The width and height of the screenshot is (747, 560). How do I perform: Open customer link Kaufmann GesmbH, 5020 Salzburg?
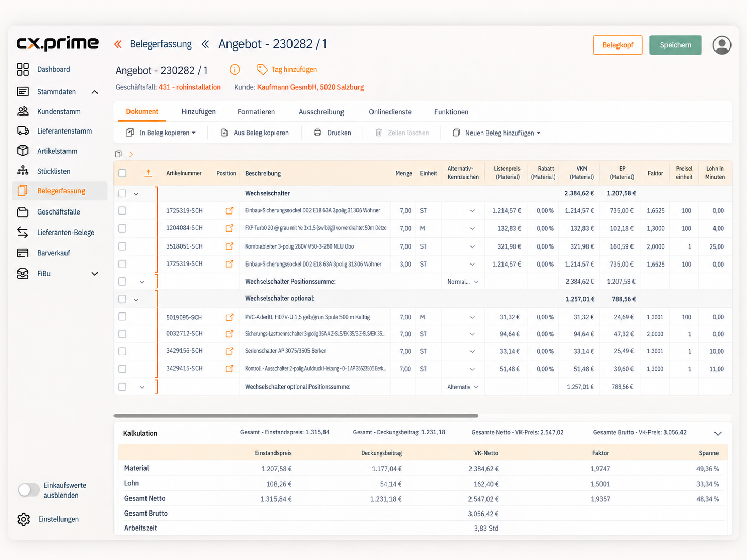pos(311,87)
